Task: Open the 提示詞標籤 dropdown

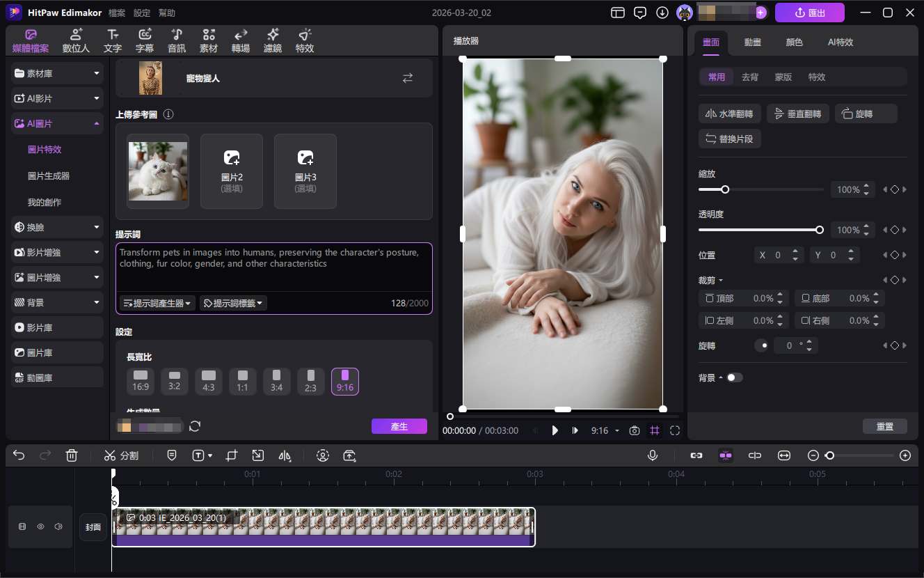Action: pyautogui.click(x=233, y=303)
